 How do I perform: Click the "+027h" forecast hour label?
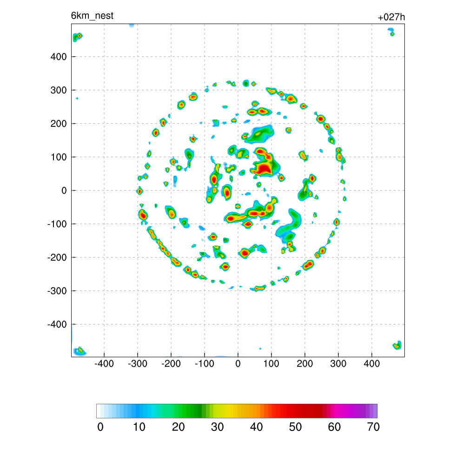click(391, 17)
